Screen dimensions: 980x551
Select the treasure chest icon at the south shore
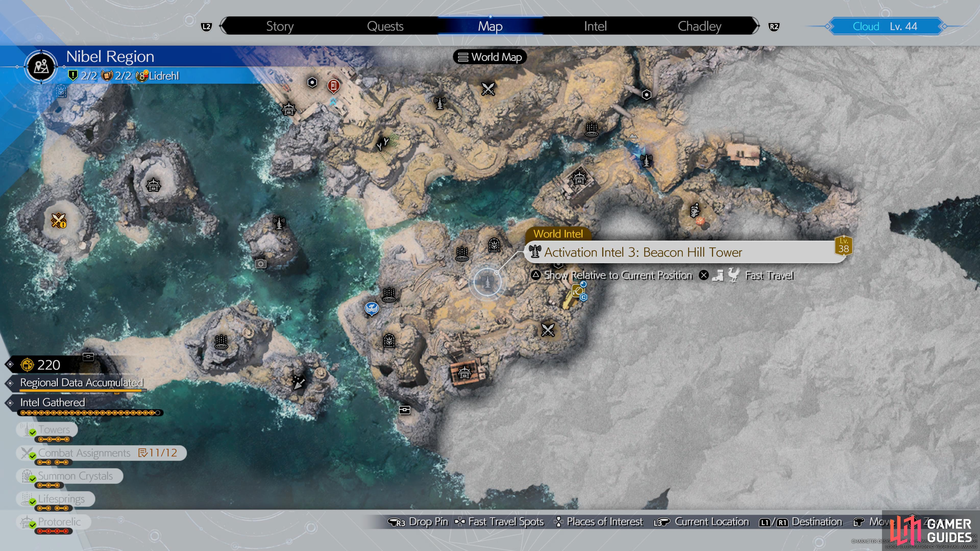(405, 410)
